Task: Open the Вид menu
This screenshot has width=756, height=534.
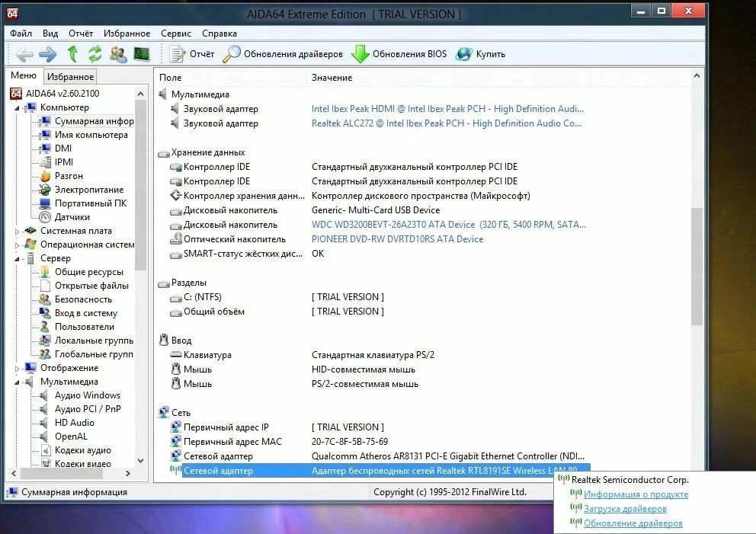Action: tap(50, 34)
